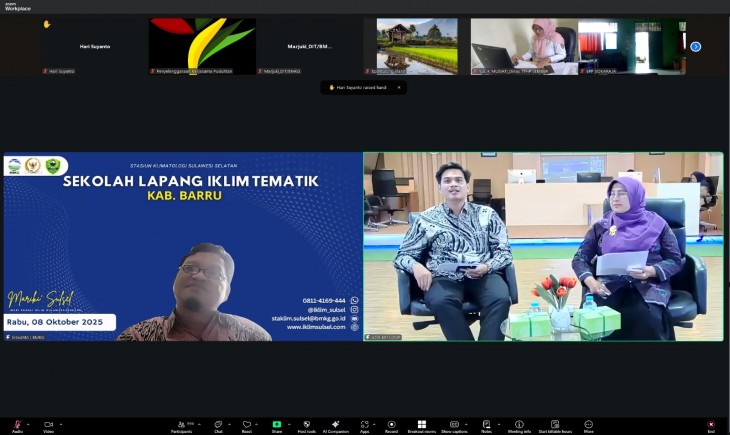This screenshot has width=730, height=435.
Task: Open the Apps menu icon
Action: pos(364,425)
